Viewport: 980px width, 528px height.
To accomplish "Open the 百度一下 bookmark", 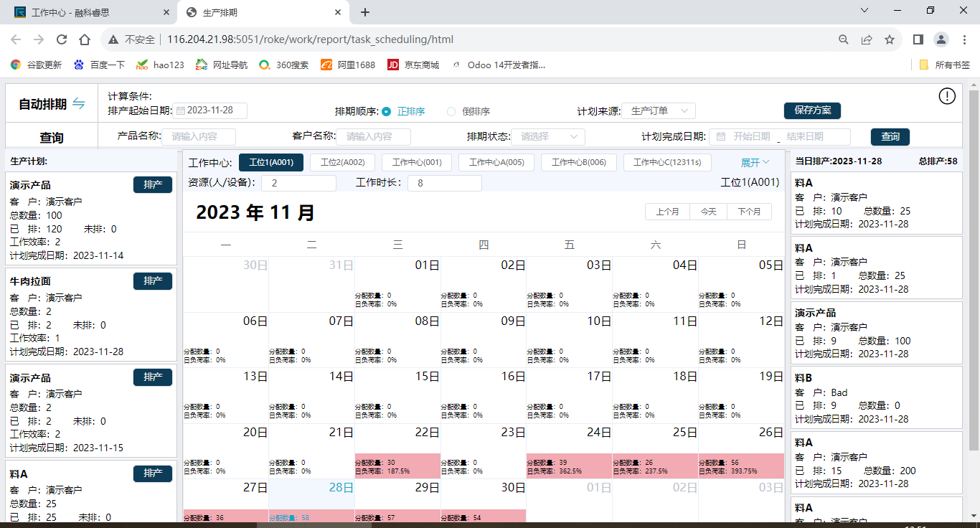I will point(99,65).
